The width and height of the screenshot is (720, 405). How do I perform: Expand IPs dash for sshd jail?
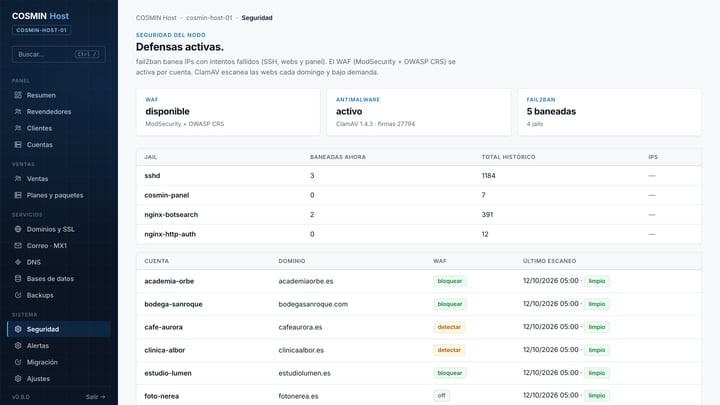tap(652, 176)
